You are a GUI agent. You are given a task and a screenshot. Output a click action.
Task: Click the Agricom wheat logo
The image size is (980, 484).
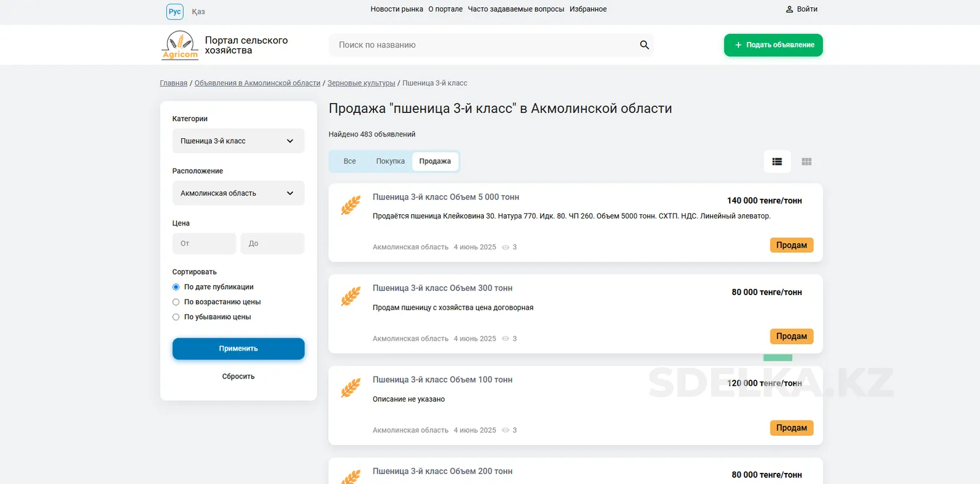click(180, 45)
